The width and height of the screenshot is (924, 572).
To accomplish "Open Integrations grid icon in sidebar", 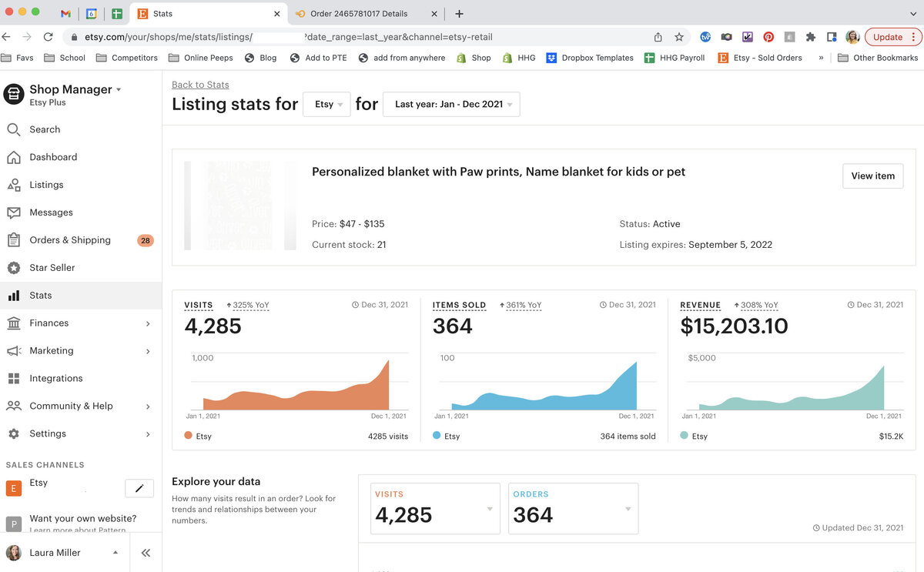I will point(14,379).
